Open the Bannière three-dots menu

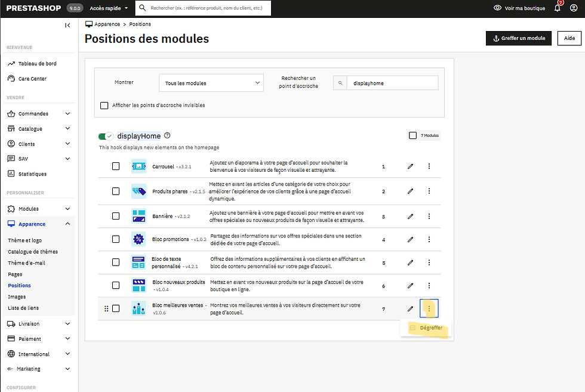click(429, 217)
